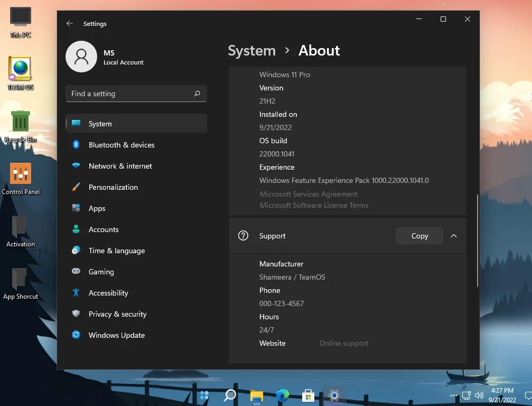The width and height of the screenshot is (532, 406).
Task: Open Privacy & security settings
Action: coord(136,314)
